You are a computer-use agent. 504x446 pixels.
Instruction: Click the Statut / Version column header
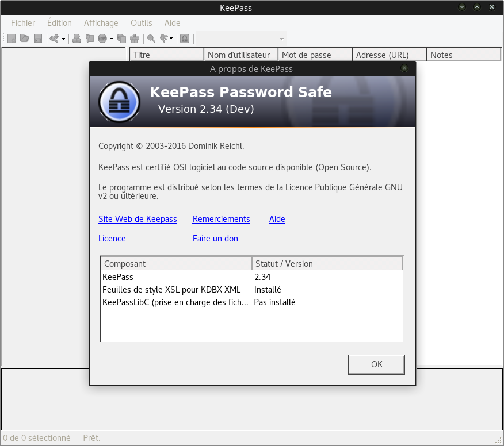click(327, 264)
